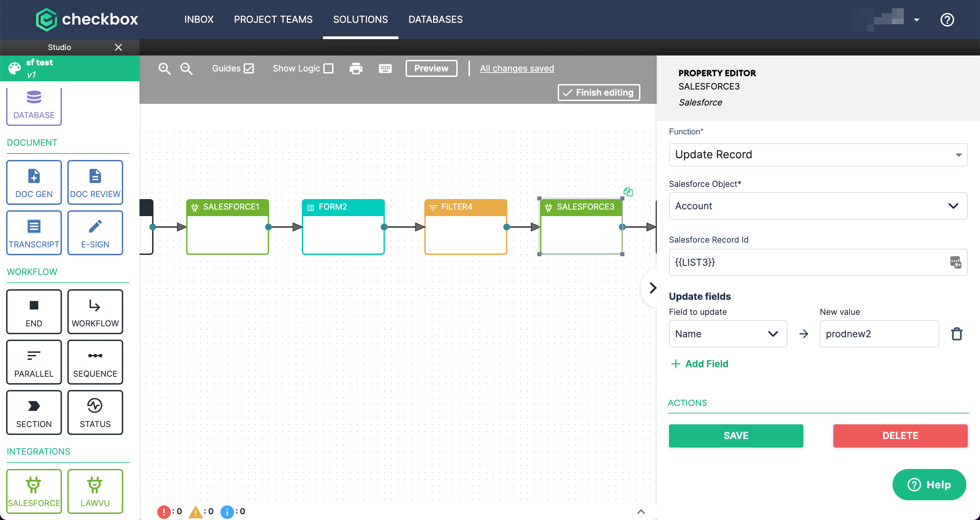
Task: Select the END workflow block
Action: click(x=34, y=311)
